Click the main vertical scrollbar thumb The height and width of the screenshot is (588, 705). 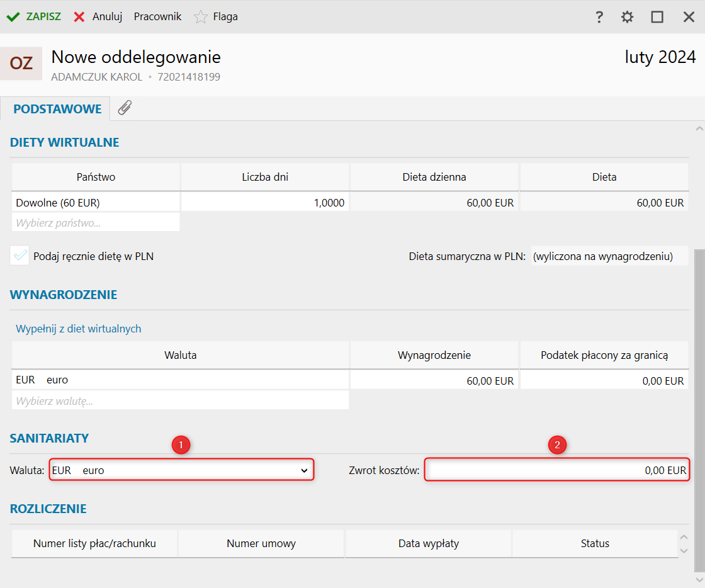[699, 410]
